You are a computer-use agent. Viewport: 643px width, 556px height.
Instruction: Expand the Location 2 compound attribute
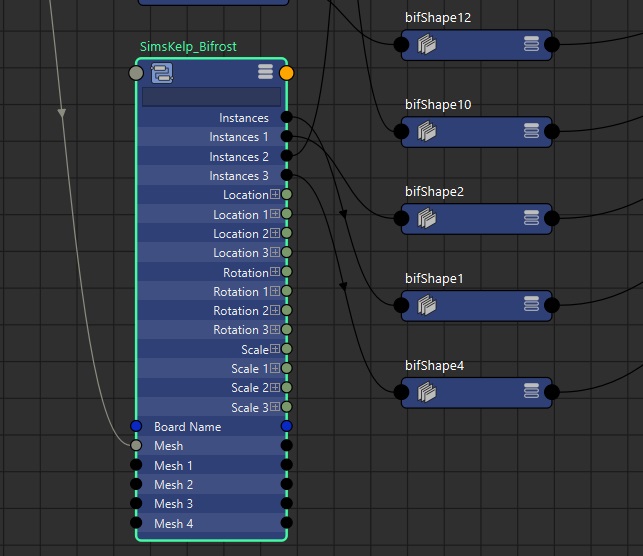coord(275,234)
